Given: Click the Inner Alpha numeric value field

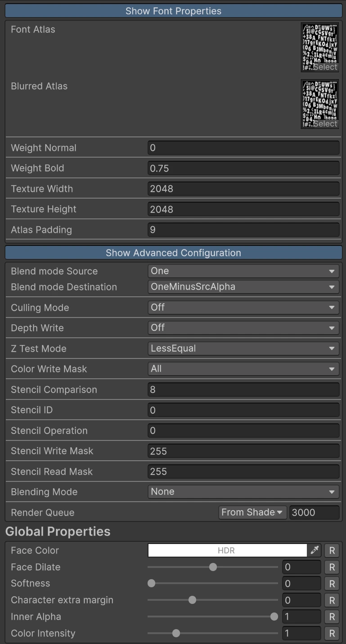Looking at the screenshot, I should point(301,617).
